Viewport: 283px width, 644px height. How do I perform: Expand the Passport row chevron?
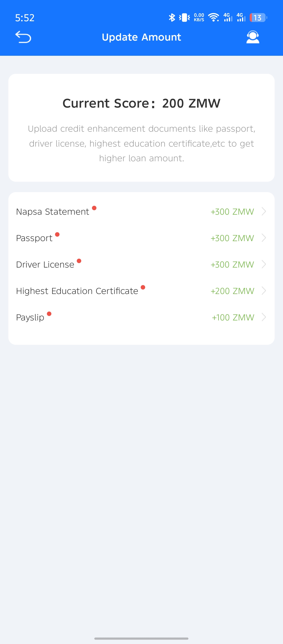pos(264,238)
